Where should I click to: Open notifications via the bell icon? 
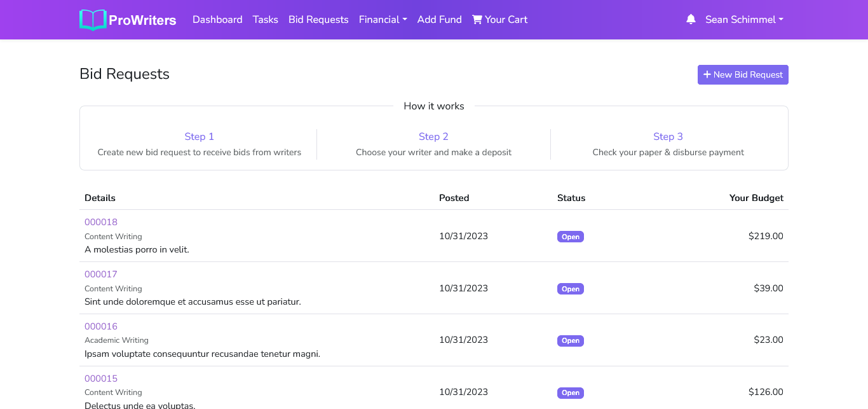[x=691, y=20]
